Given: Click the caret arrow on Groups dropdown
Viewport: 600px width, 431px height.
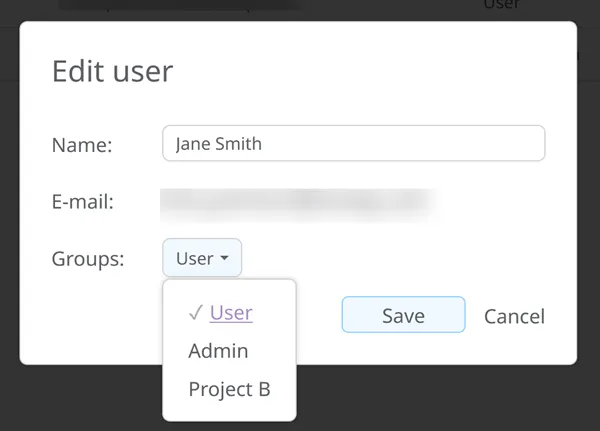Looking at the screenshot, I should (225, 259).
